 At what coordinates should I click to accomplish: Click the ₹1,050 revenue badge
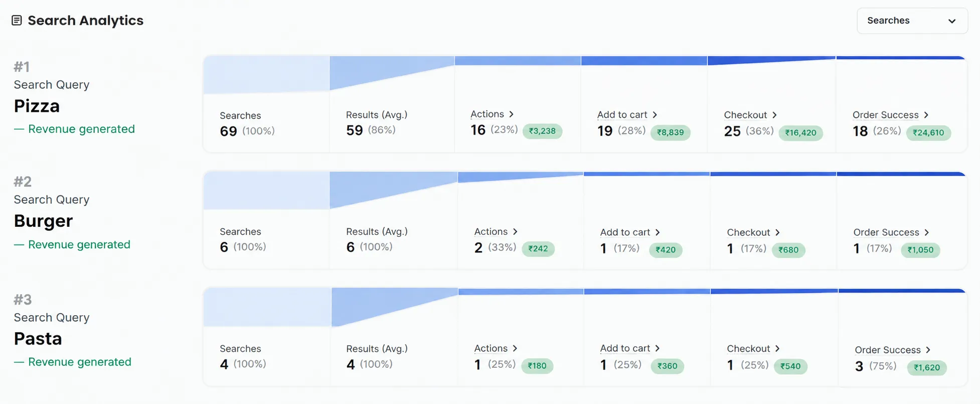click(x=920, y=250)
